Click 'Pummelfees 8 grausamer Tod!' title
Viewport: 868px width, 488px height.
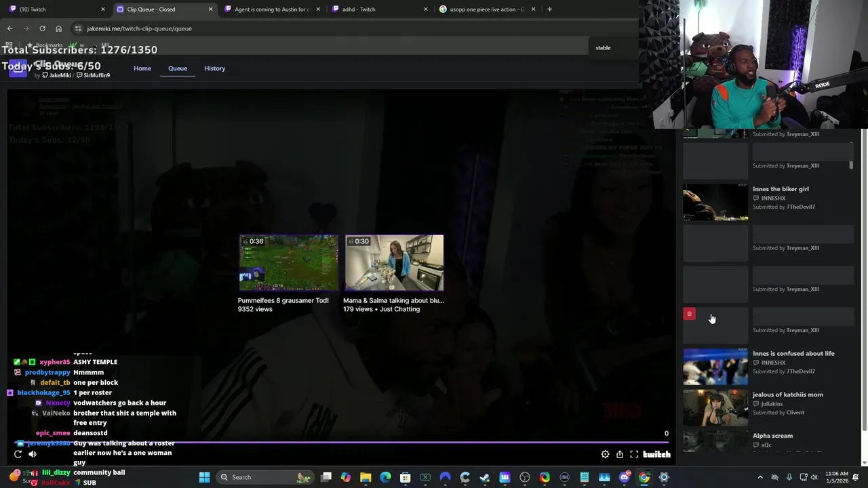(283, 300)
